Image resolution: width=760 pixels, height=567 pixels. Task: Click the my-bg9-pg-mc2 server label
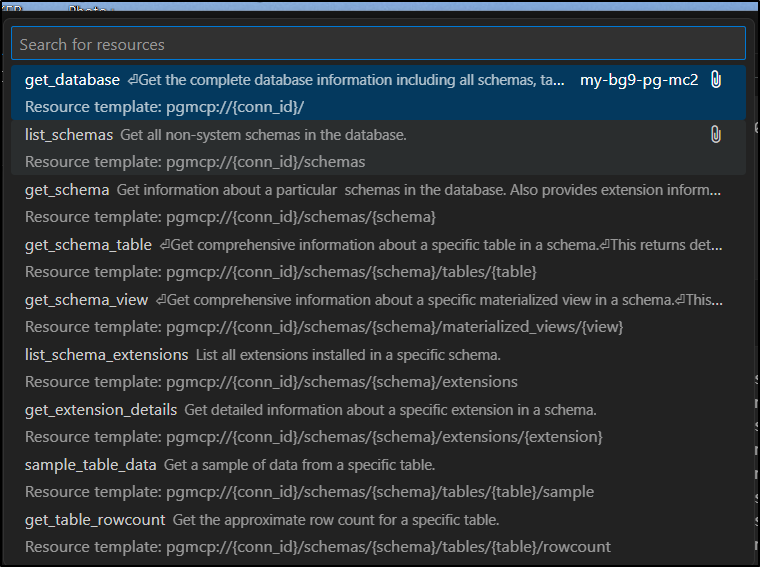pos(639,80)
